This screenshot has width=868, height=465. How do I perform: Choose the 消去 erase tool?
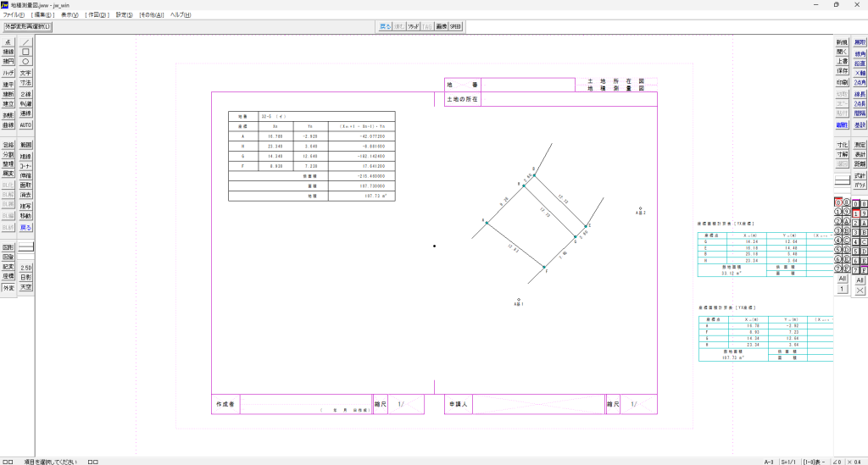(25, 195)
